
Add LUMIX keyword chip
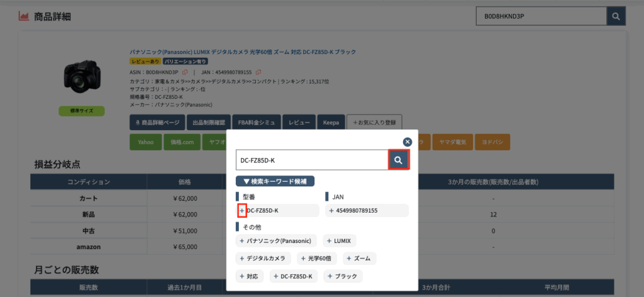[x=340, y=240]
